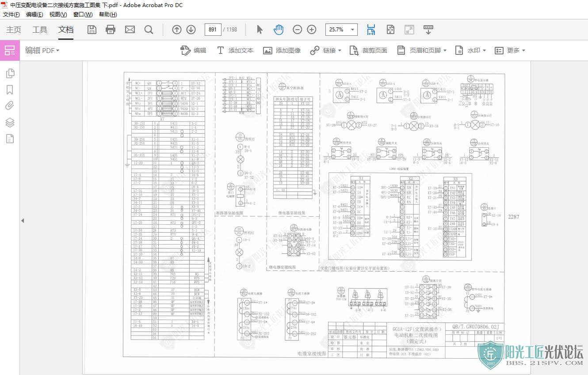Screen dimensions: 588x375
Task: Open Layers sidebar panel
Action: point(10,122)
